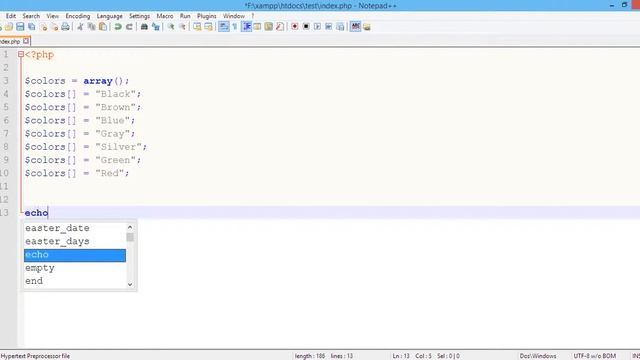Open the Settings menu
Screen dimensions: 640x360
point(139,16)
